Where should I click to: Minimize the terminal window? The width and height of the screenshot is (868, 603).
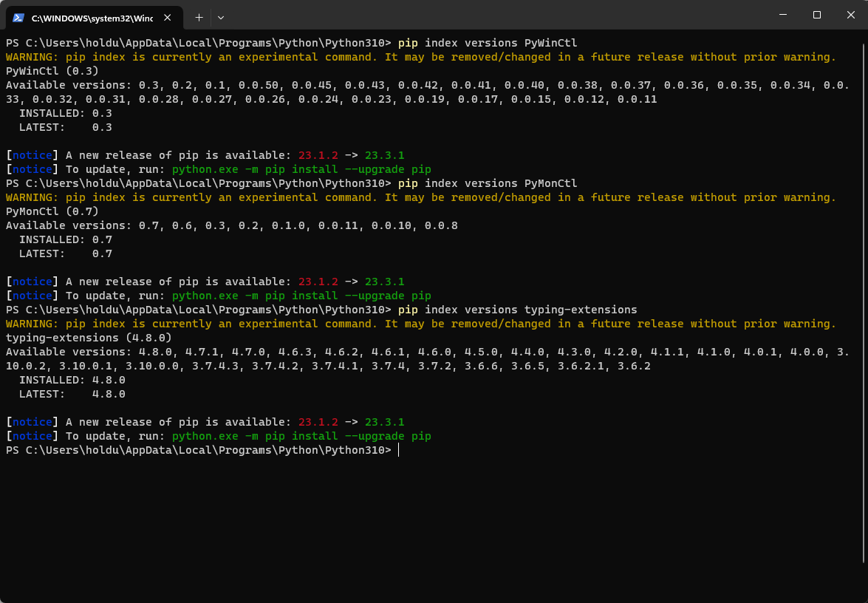(x=783, y=15)
